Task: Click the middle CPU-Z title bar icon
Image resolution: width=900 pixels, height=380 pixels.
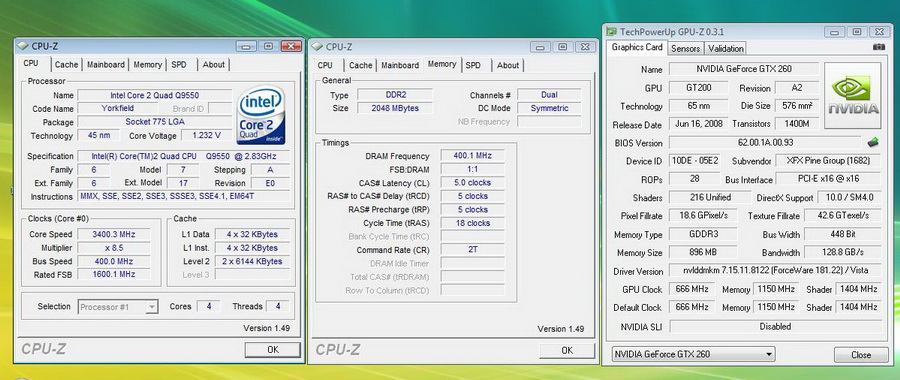Action: [x=317, y=46]
